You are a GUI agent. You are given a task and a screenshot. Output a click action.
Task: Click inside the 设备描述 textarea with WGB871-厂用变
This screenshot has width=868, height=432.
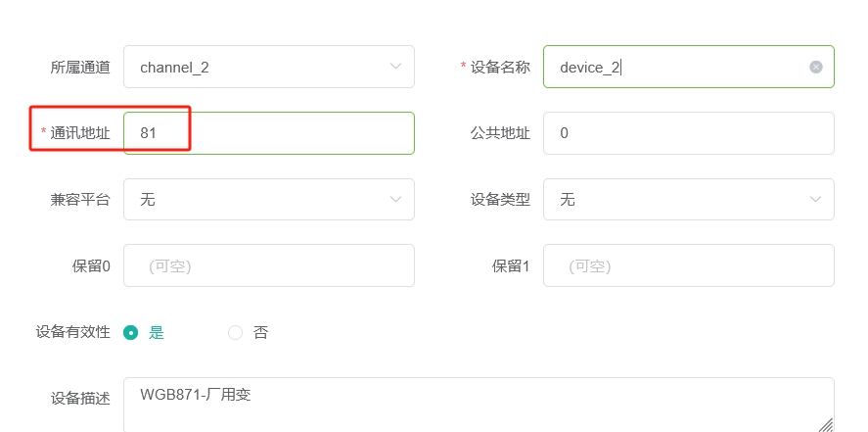point(479,405)
